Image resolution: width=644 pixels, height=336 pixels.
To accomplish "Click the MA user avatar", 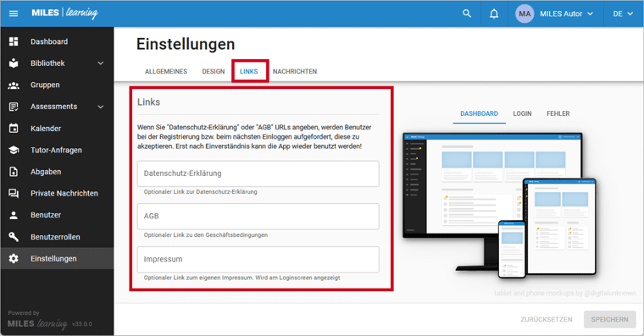I will pyautogui.click(x=525, y=14).
